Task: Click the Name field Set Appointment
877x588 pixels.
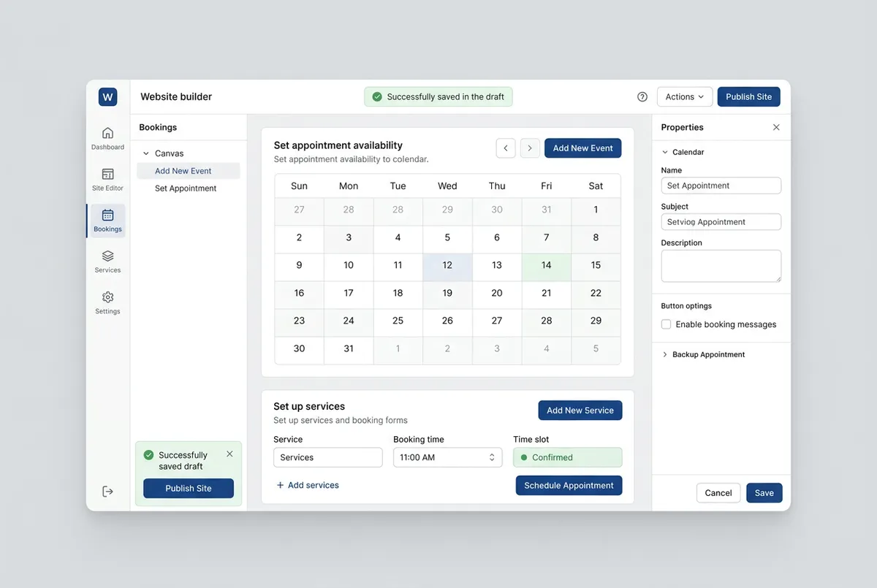Action: tap(721, 186)
